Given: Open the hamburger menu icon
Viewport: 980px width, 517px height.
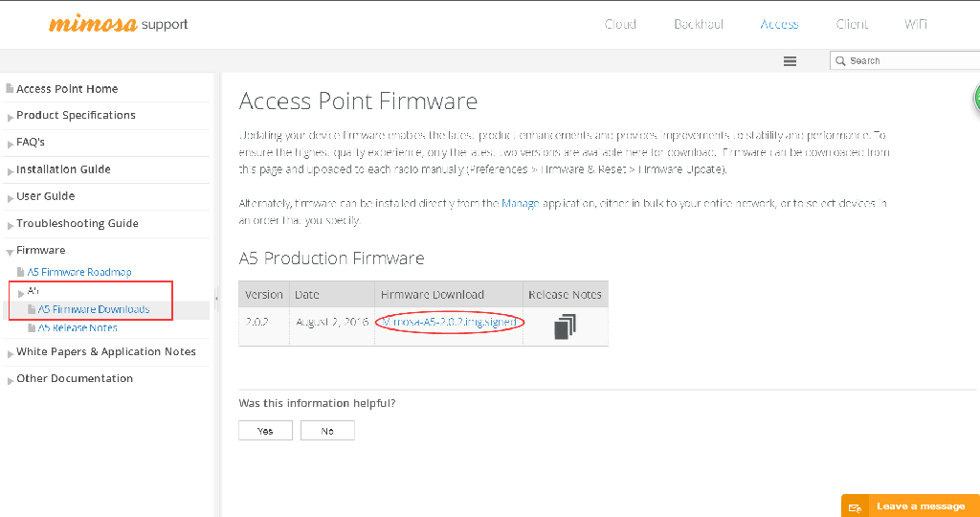Looking at the screenshot, I should click(x=790, y=61).
